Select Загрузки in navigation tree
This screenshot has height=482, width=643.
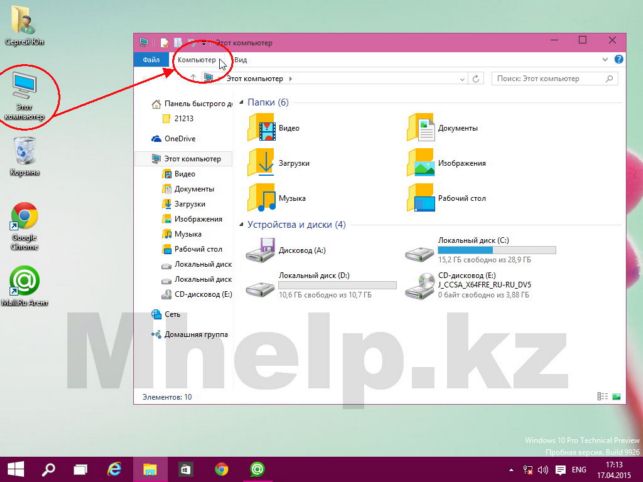click(x=184, y=204)
